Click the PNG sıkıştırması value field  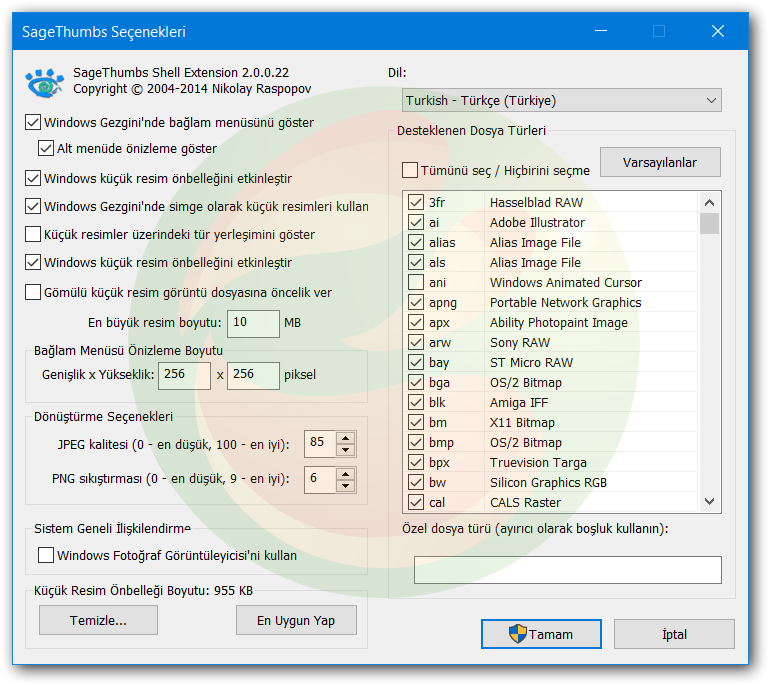click(320, 480)
